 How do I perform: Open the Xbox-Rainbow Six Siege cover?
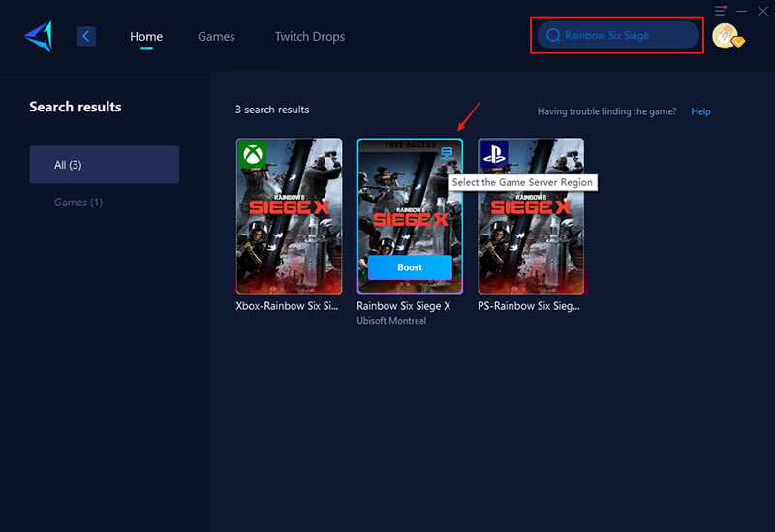(x=289, y=216)
